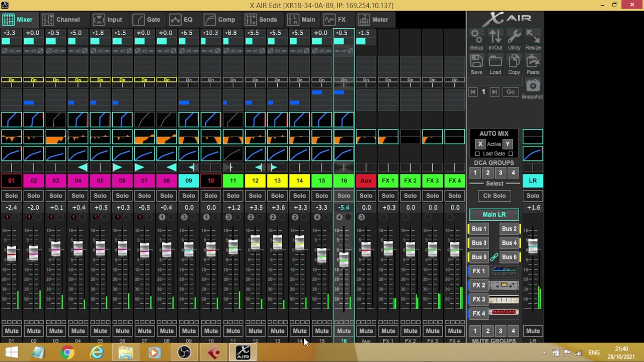Adjust channel 16 fader handle
The height and width of the screenshot is (362, 644).
pos(344,259)
